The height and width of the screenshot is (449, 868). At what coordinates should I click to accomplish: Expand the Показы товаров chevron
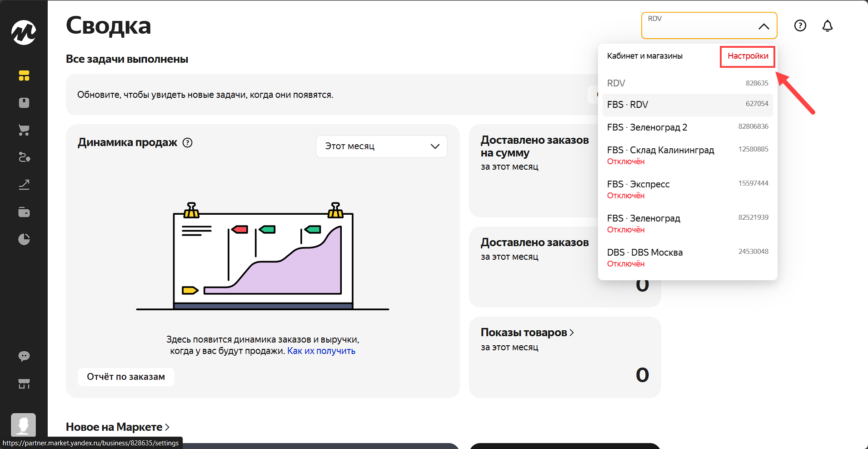pyautogui.click(x=572, y=333)
